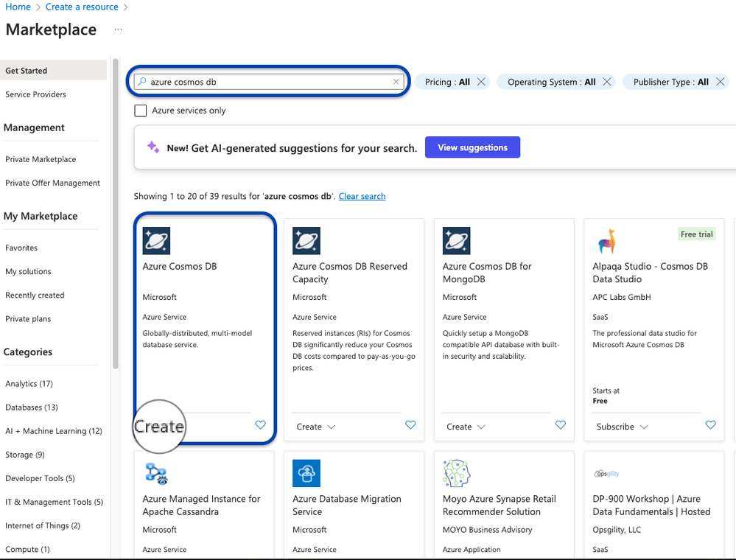Click the Cosmos DB for MongoDB icon

click(456, 241)
